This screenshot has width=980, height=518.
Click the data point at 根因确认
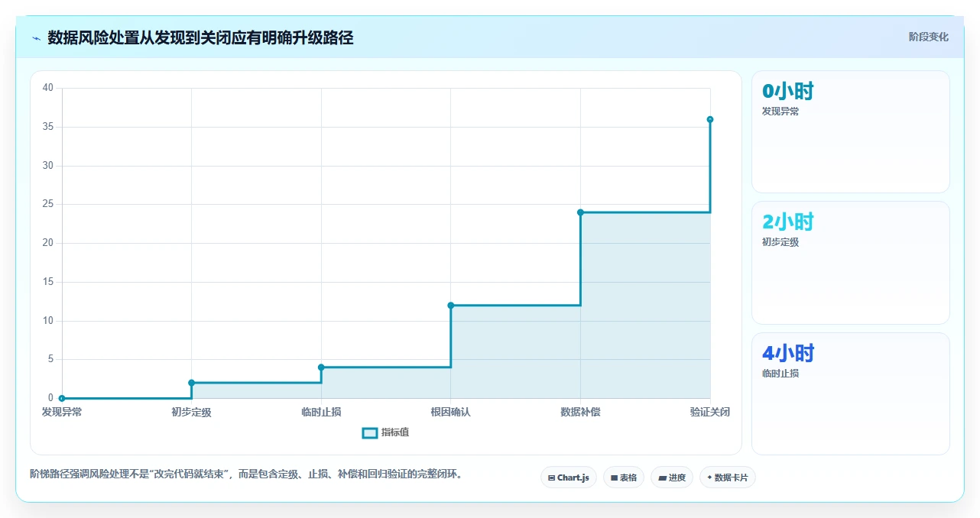pos(451,306)
